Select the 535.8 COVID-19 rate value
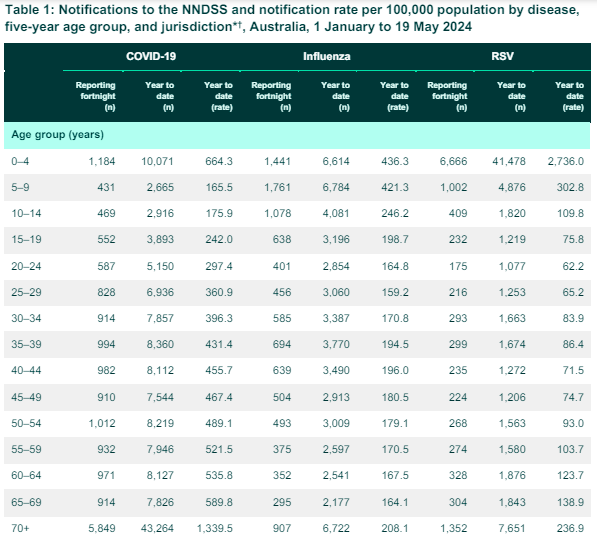This screenshot has width=597, height=540. pyautogui.click(x=219, y=475)
